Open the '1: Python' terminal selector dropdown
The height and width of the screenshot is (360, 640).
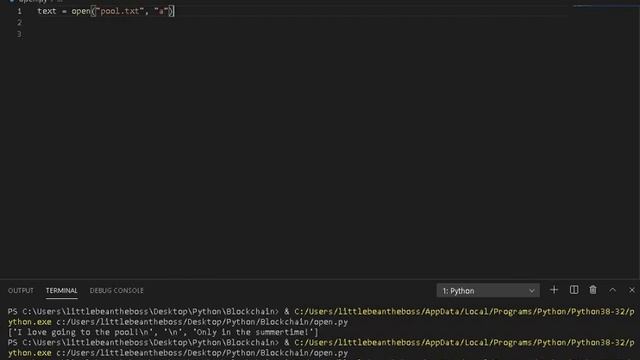point(488,291)
